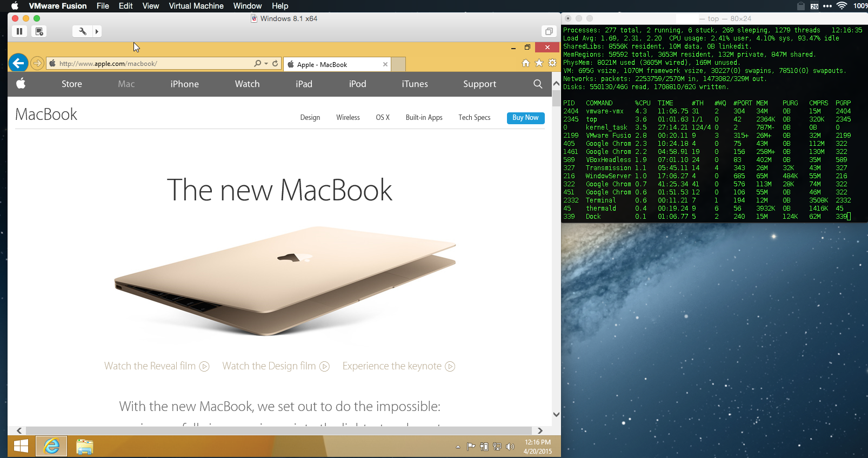Image resolution: width=868 pixels, height=458 pixels.
Task: Show hidden tray icons arrow
Action: pos(458,447)
